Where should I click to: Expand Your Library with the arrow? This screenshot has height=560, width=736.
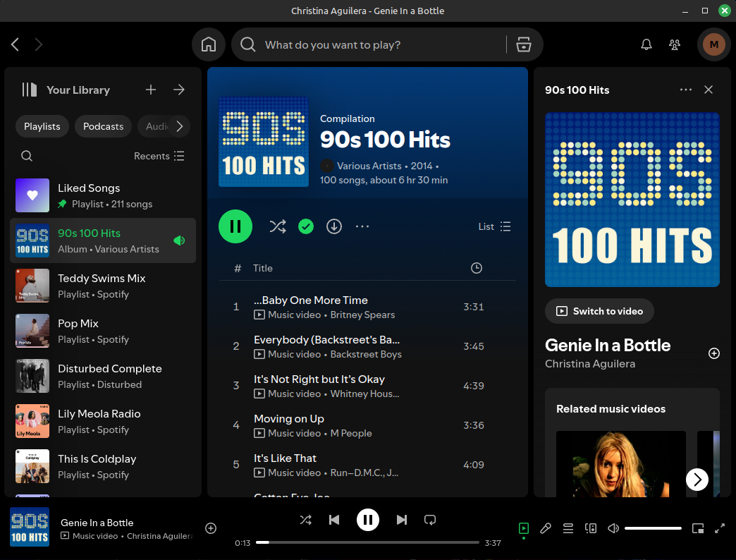(179, 90)
